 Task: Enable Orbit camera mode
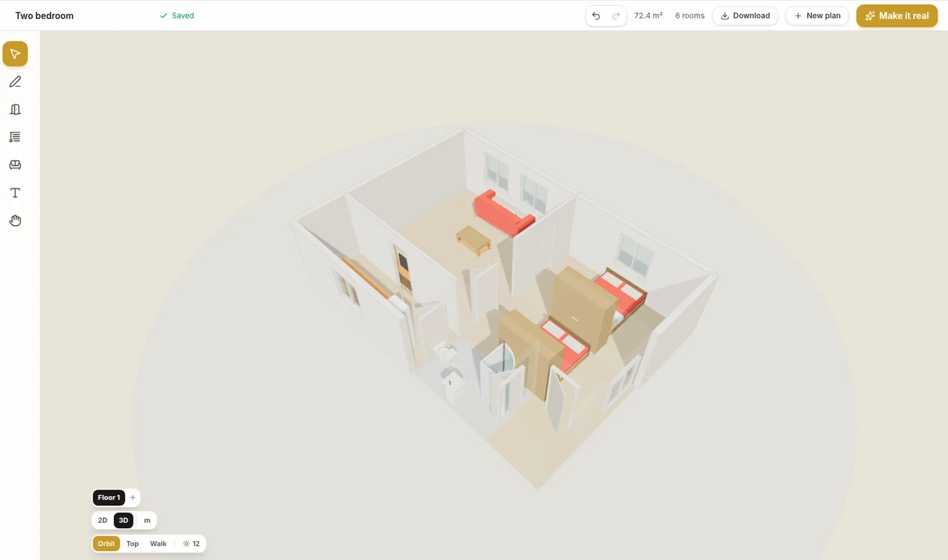(106, 544)
